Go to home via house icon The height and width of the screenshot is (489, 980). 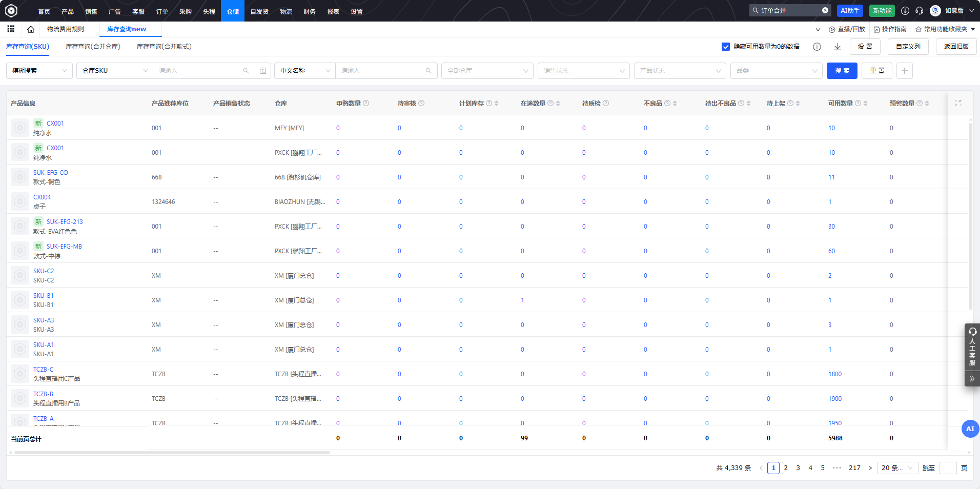point(31,29)
